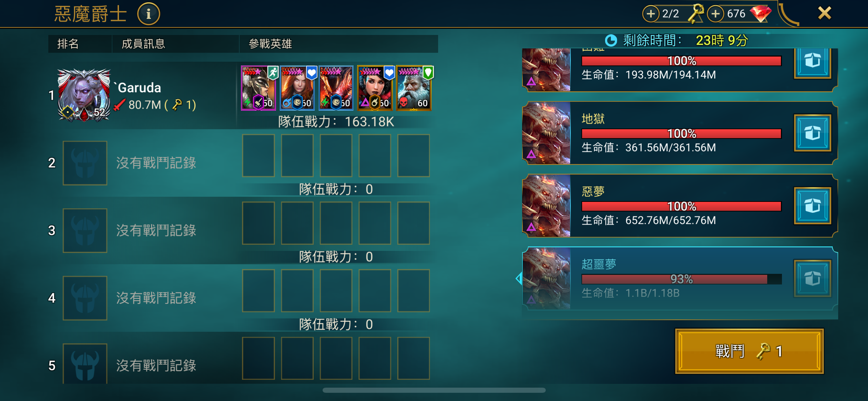Start battle with 戰鬥 button
Viewport: 868px width, 401px height.
coord(749,351)
